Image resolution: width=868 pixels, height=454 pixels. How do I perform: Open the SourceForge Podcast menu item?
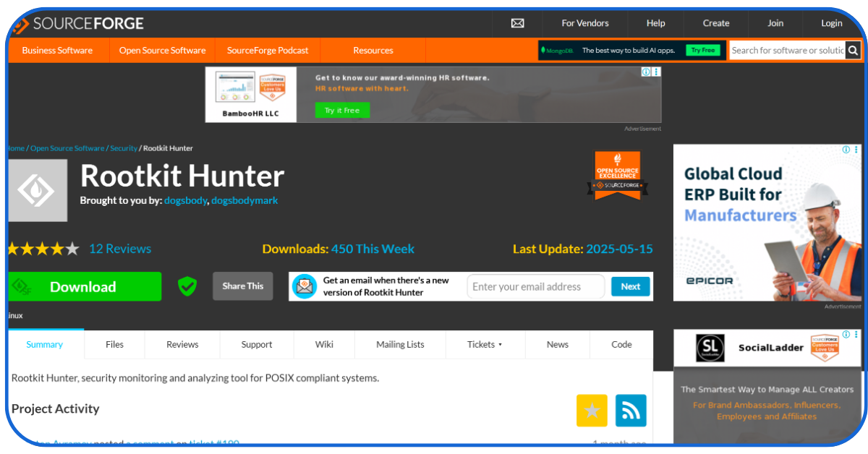(268, 51)
